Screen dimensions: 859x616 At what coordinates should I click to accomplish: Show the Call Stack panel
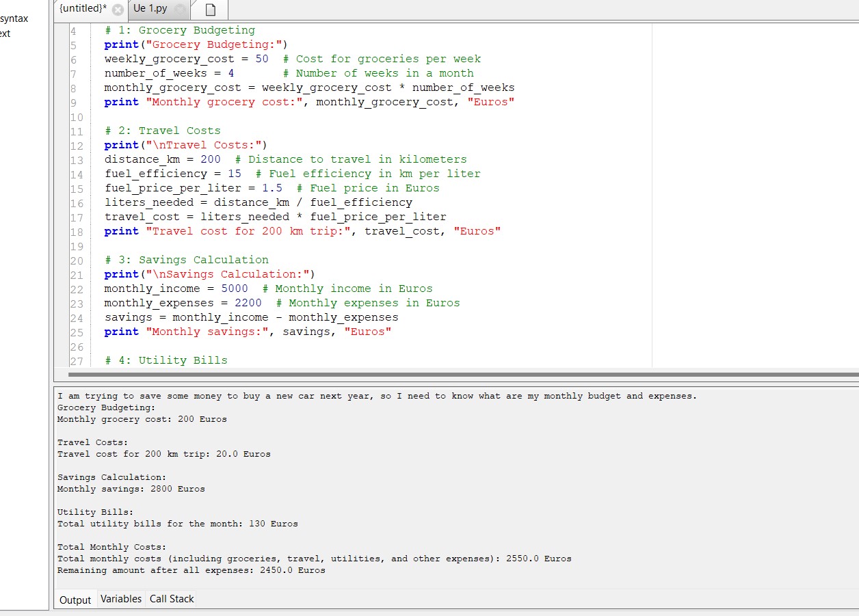[171, 599]
